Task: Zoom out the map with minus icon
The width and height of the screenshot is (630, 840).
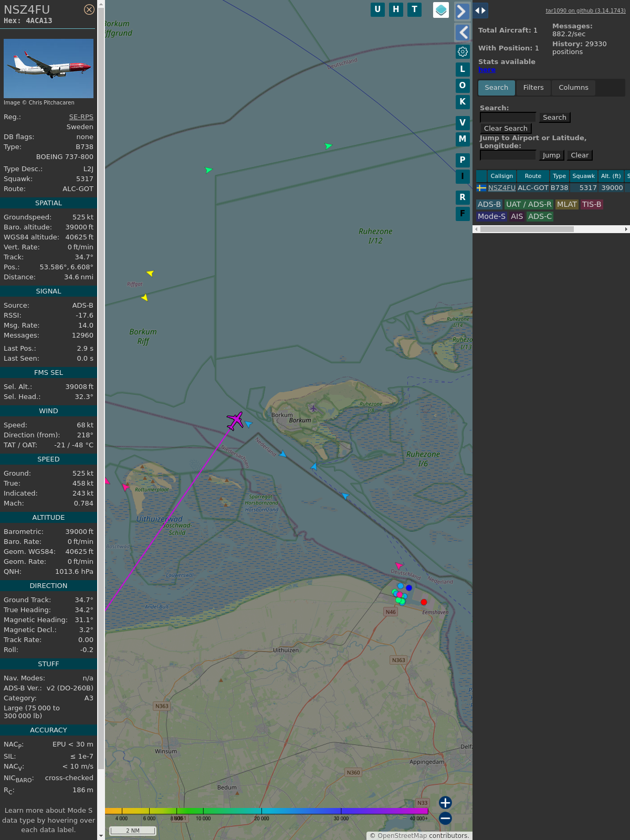Action: point(445,818)
